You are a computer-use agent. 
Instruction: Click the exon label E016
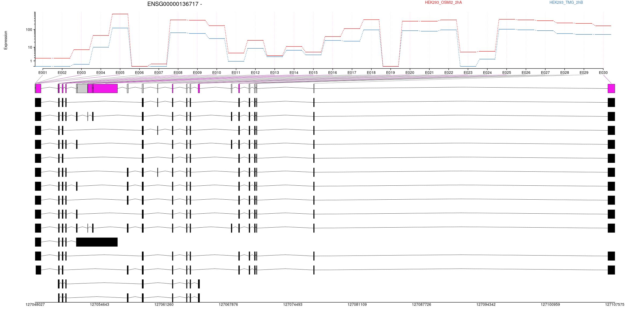pyautogui.click(x=332, y=73)
